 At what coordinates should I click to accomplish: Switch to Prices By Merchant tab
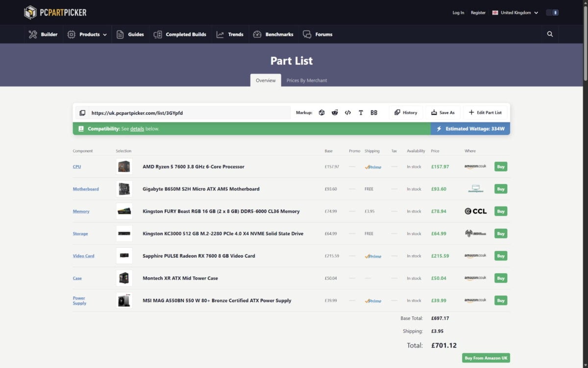tap(307, 80)
